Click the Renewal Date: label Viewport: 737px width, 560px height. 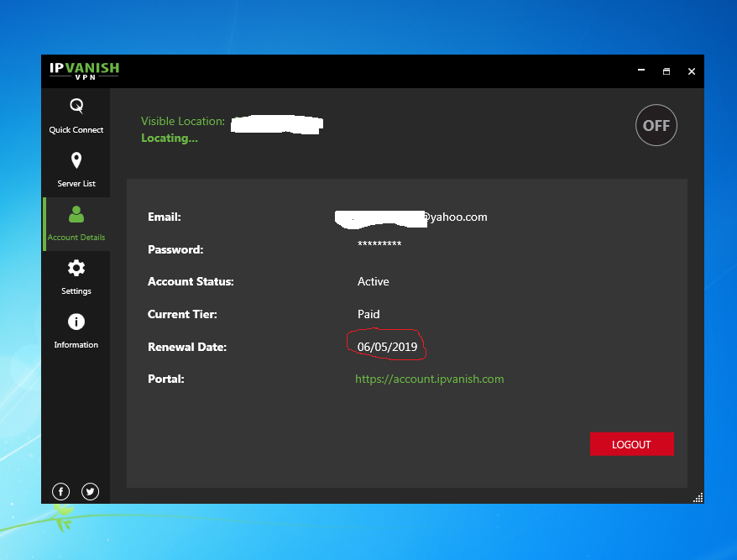click(x=187, y=347)
